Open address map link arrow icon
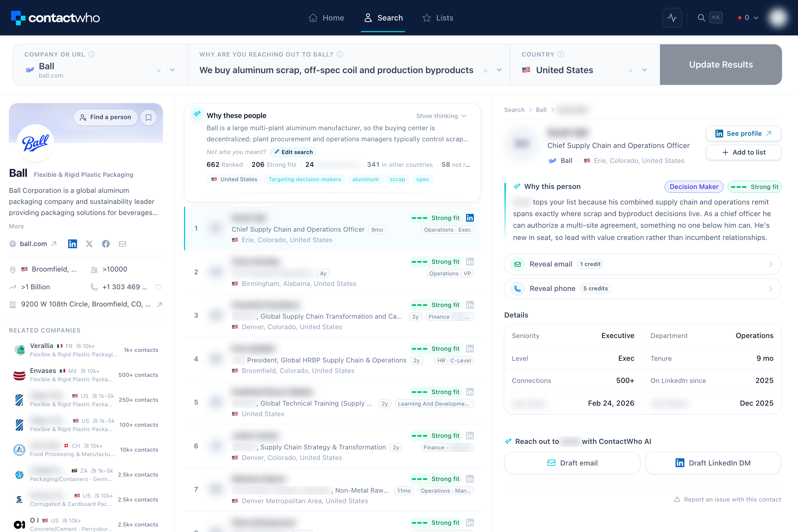The height and width of the screenshot is (532, 798). [160, 304]
